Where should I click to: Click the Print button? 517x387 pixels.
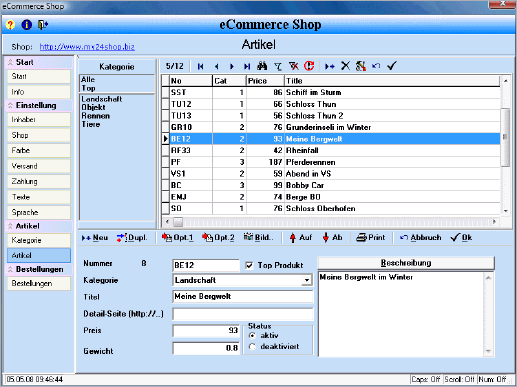click(370, 238)
